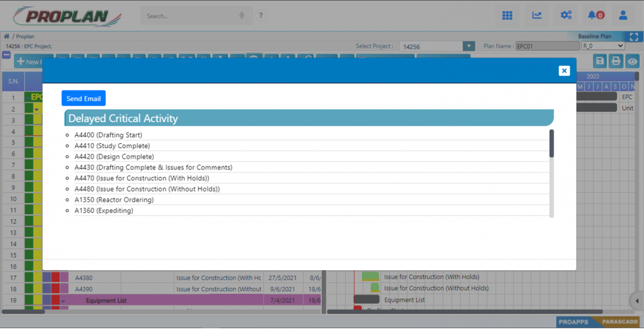644x330 pixels.
Task: Click row number 17
Action: [x=13, y=278]
